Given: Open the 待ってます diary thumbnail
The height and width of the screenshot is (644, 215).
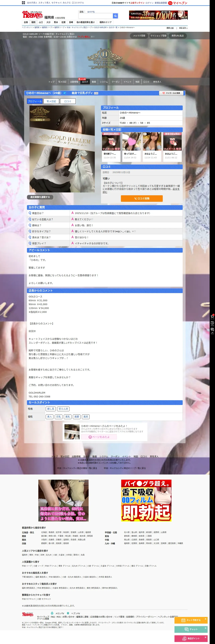Looking at the screenshot, I should click(131, 147).
